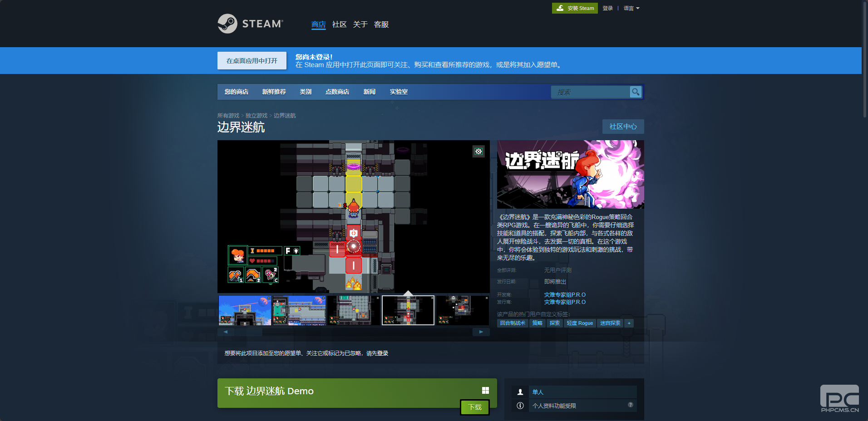Click the thumbnail strip scrollbar handle
The height and width of the screenshot is (421, 868).
pyautogui.click(x=249, y=332)
